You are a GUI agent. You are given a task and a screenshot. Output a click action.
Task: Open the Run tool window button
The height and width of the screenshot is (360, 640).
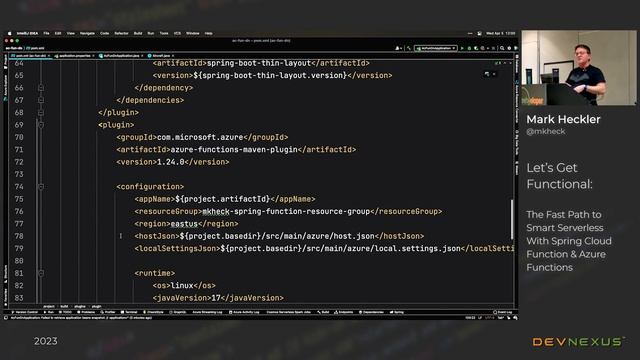coord(49,312)
